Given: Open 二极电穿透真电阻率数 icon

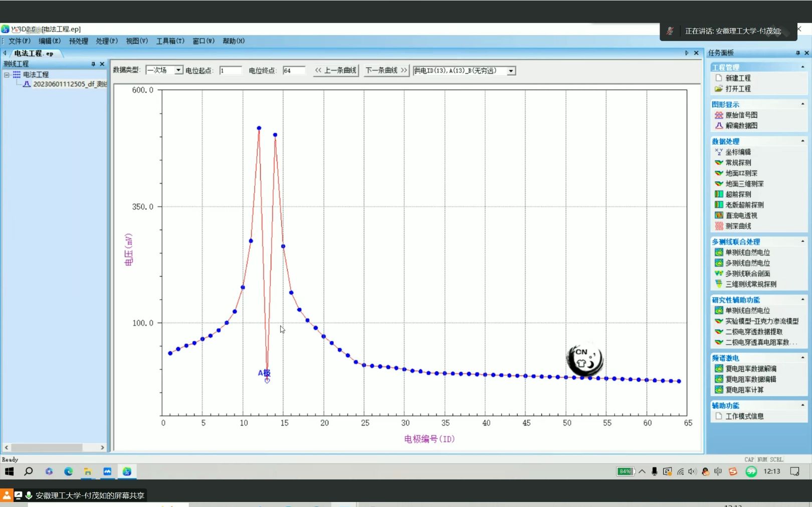Looking at the screenshot, I should pos(719,342).
